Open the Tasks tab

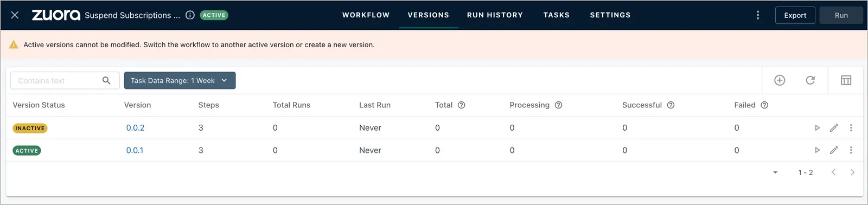[557, 15]
